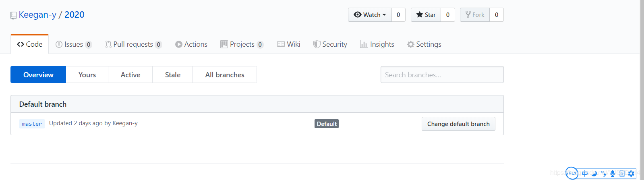Click the Wiki book icon

pos(281,44)
